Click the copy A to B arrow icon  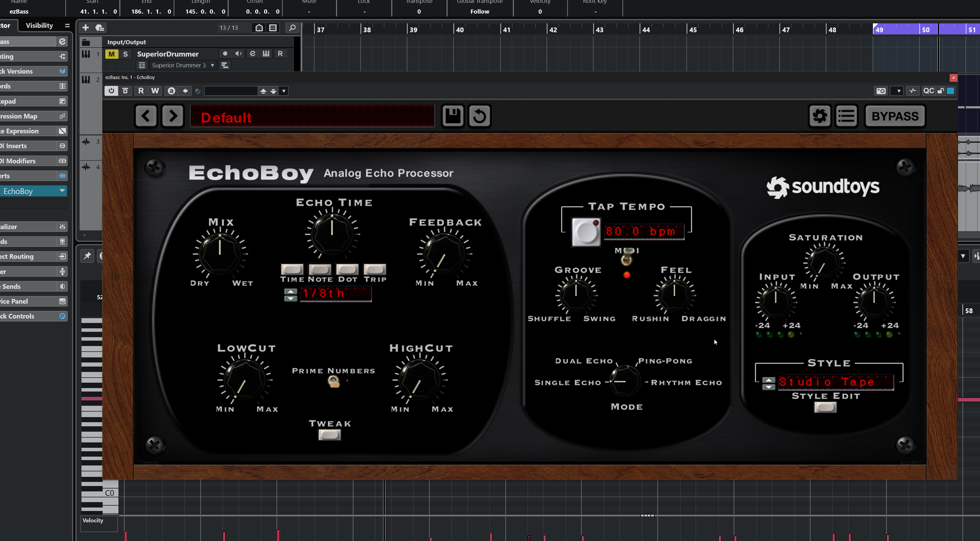point(185,91)
